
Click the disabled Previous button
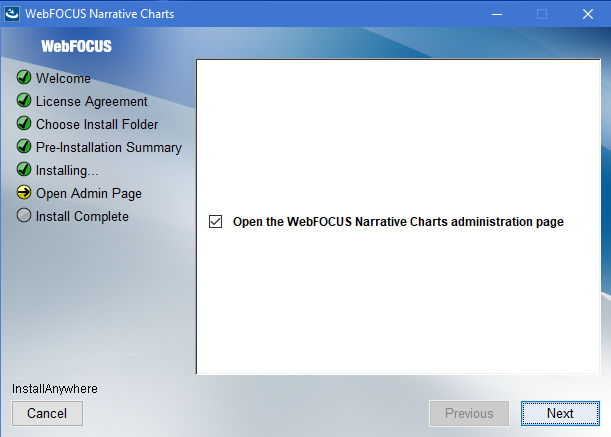pos(469,413)
